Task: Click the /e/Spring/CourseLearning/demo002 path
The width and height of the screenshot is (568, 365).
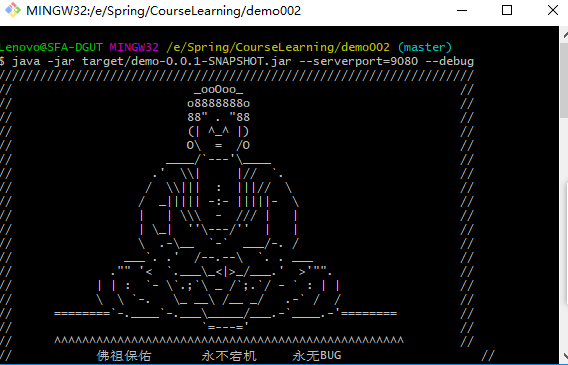Action: 278,47
